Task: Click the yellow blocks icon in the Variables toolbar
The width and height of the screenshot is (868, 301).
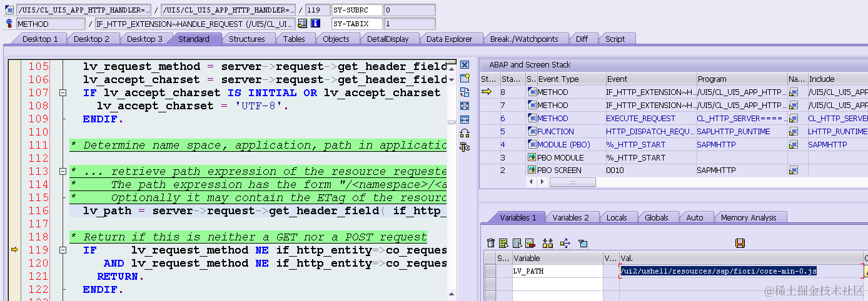Action: click(x=548, y=243)
